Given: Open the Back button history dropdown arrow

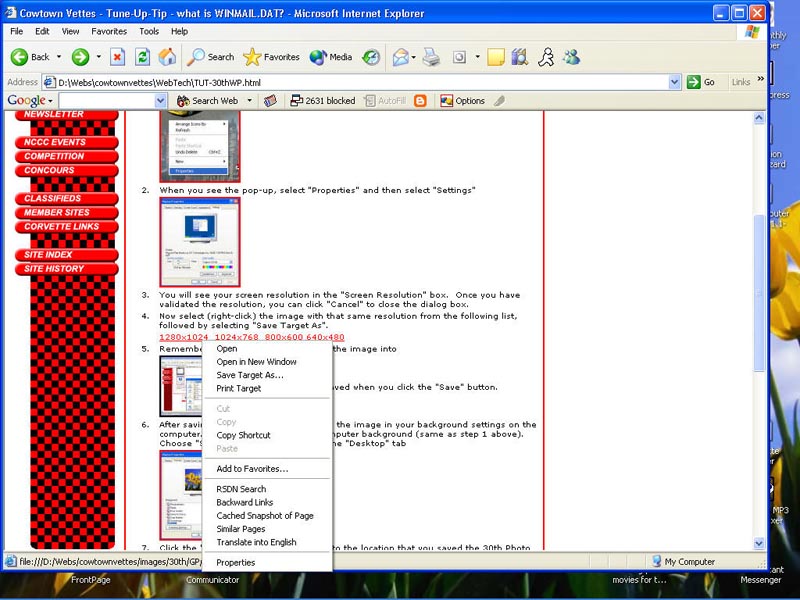Looking at the screenshot, I should 59,57.
